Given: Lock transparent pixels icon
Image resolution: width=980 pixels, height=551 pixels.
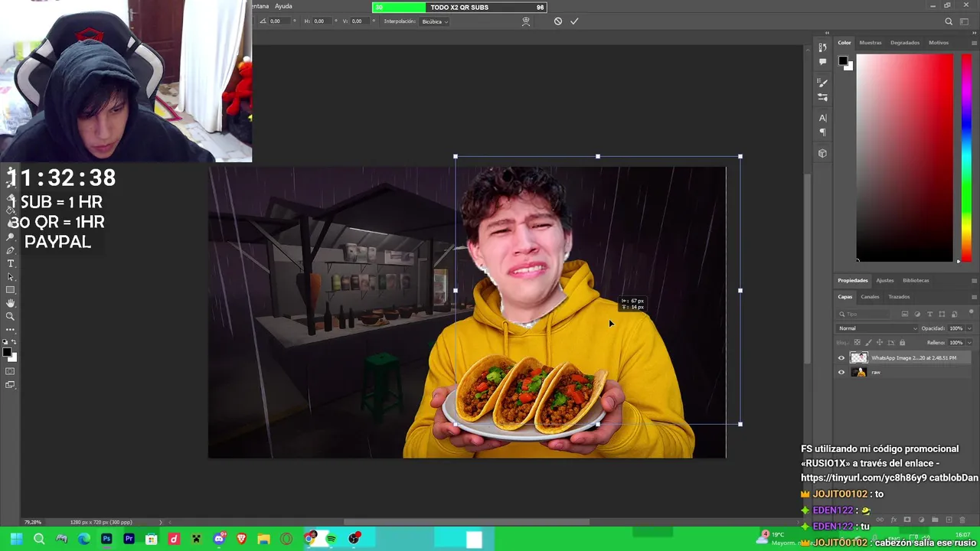Looking at the screenshot, I should click(x=857, y=342).
